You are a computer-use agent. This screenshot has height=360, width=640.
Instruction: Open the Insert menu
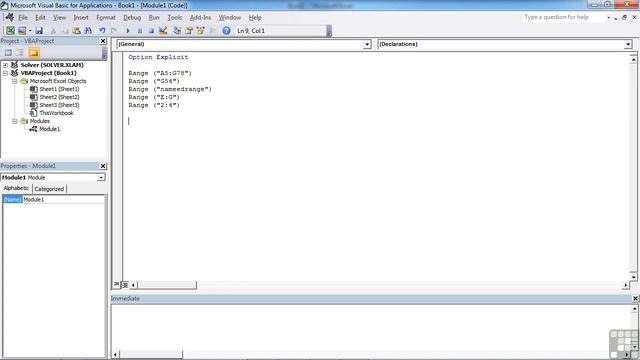[81, 18]
